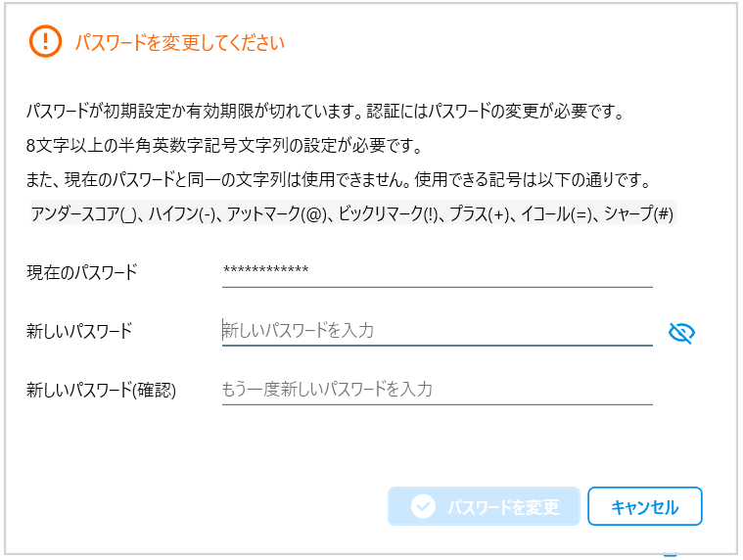The image size is (743, 560).
Task: Click the パスワードを変更してください heading
Action: pos(180,42)
